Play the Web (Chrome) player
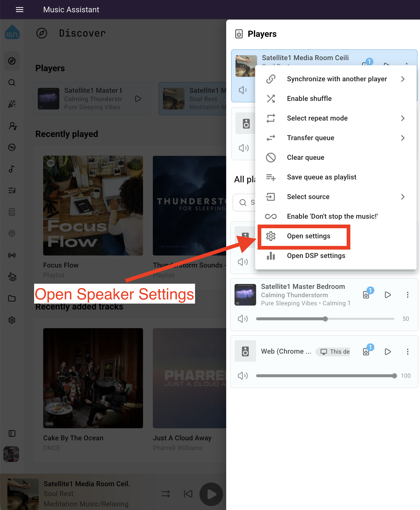 pyautogui.click(x=388, y=352)
